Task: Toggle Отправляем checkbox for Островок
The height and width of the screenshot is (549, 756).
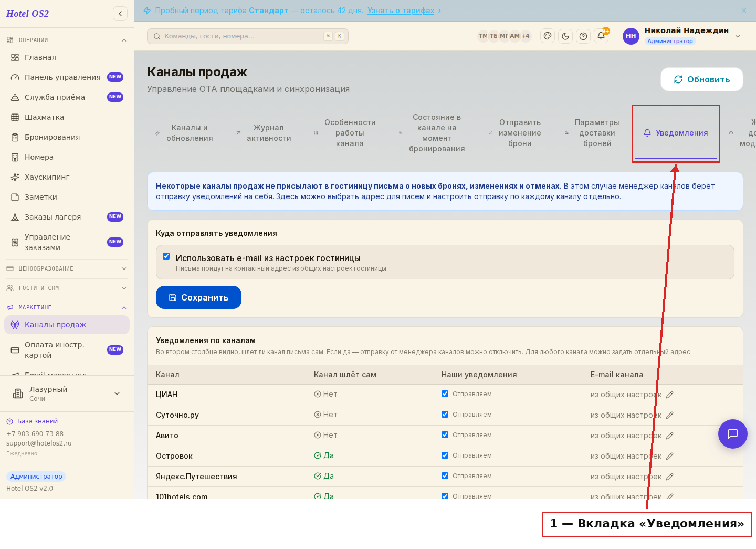Action: coord(445,455)
